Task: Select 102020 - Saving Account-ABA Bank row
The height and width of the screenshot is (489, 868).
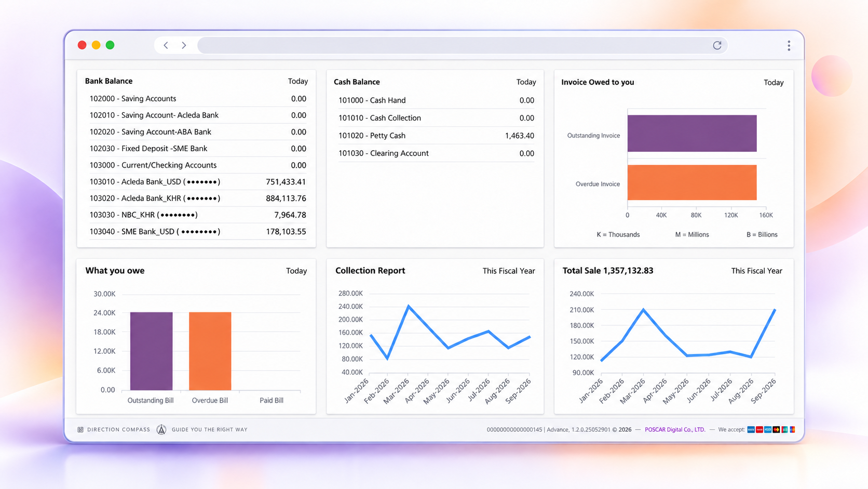Action: pos(198,132)
